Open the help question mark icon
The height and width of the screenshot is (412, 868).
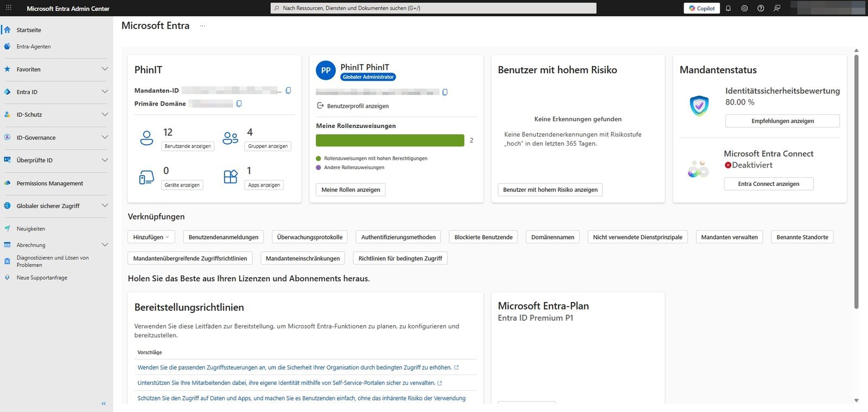761,8
